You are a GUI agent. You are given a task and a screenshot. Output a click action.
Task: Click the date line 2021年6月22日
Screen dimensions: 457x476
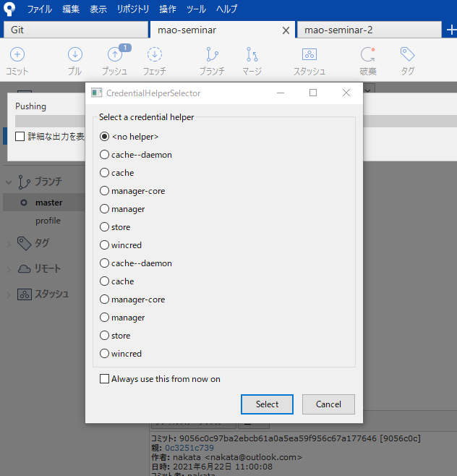click(x=212, y=467)
